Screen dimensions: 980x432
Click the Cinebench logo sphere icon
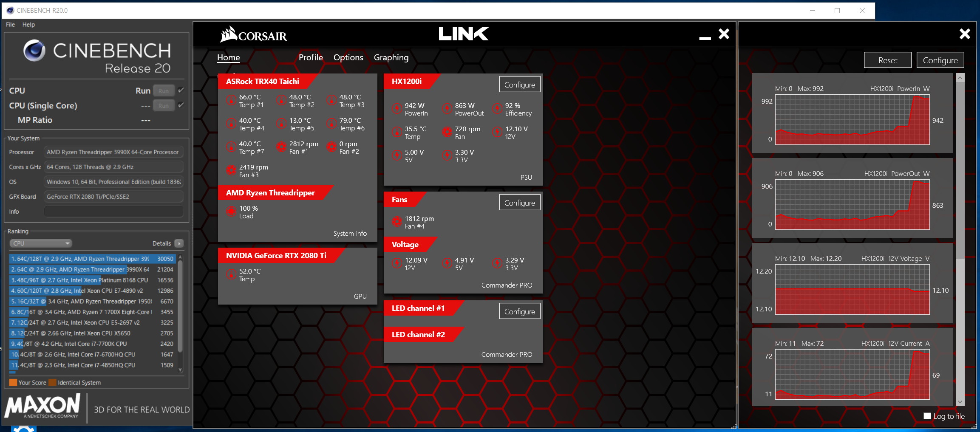(34, 51)
